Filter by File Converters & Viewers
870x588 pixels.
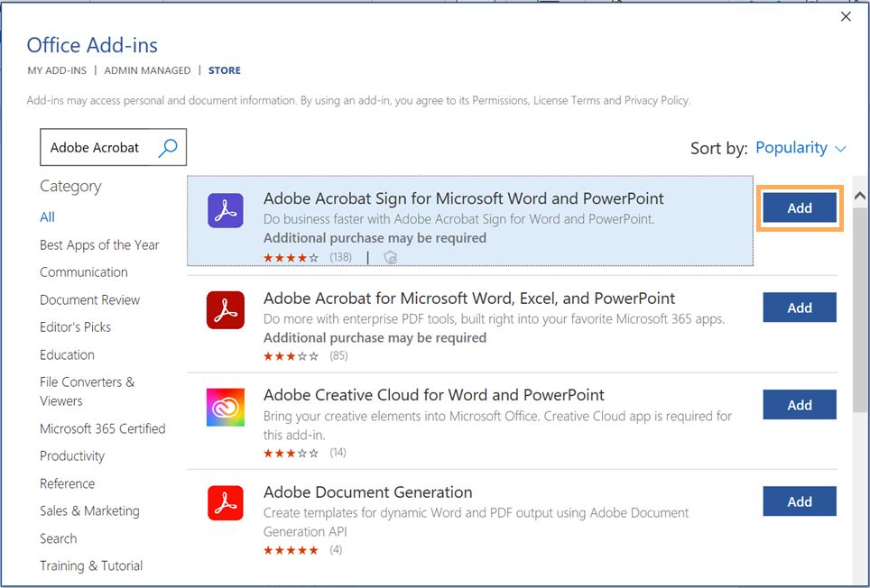[88, 391]
